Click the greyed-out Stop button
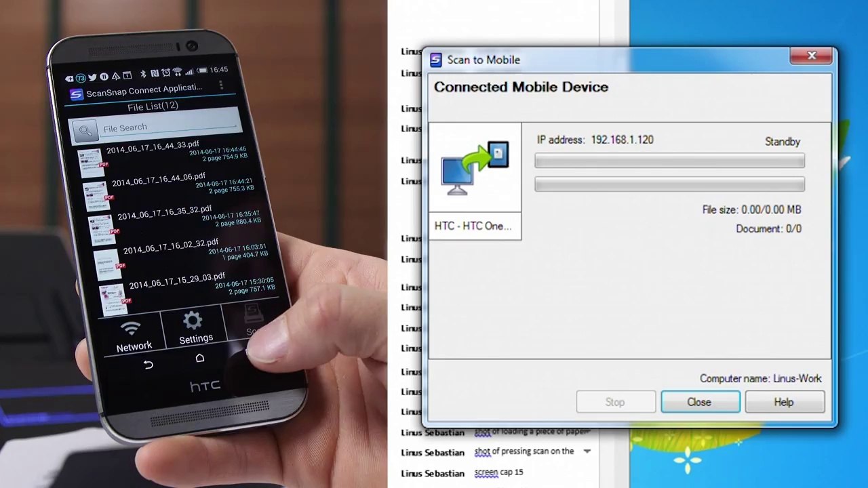 (615, 402)
